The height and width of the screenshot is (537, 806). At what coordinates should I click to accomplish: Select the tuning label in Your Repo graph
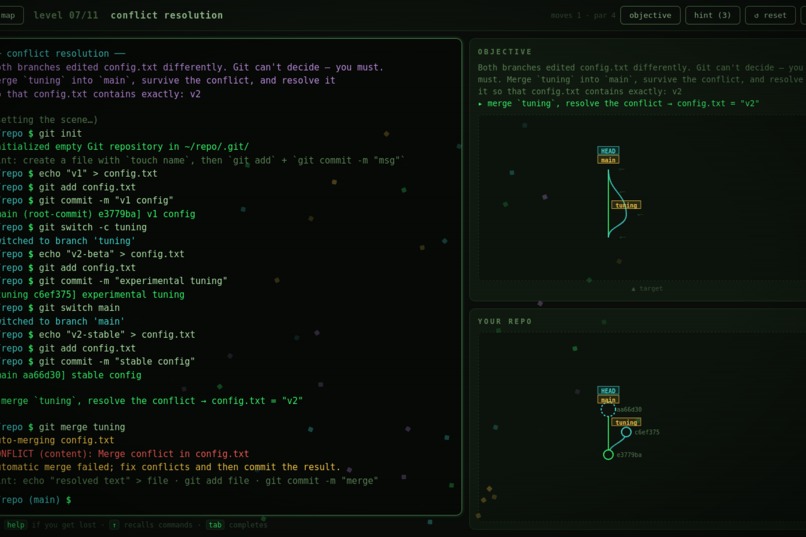[x=626, y=422]
